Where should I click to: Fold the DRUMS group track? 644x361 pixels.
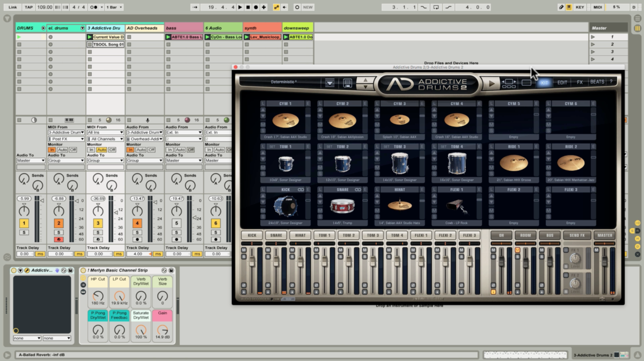(x=43, y=28)
